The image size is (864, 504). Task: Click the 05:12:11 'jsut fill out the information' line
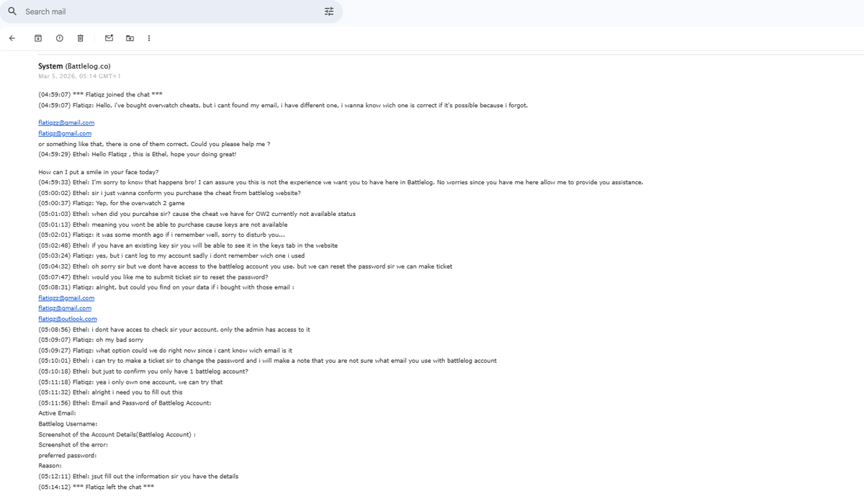138,476
